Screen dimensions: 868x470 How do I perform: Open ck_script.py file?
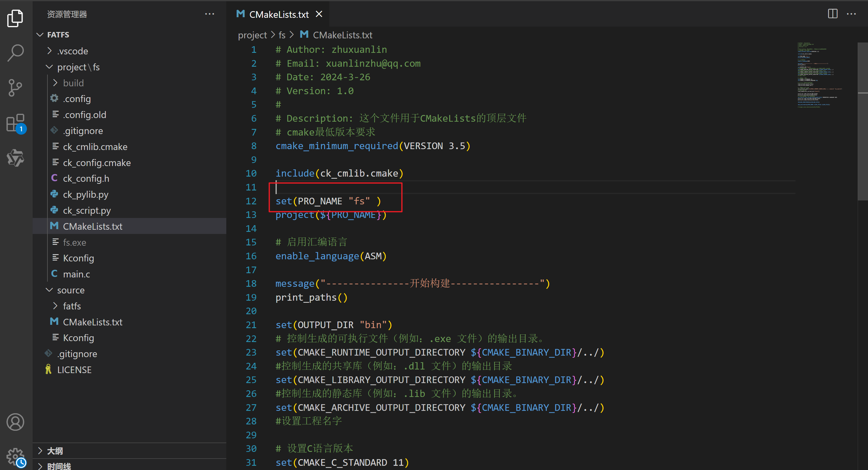click(x=129, y=210)
